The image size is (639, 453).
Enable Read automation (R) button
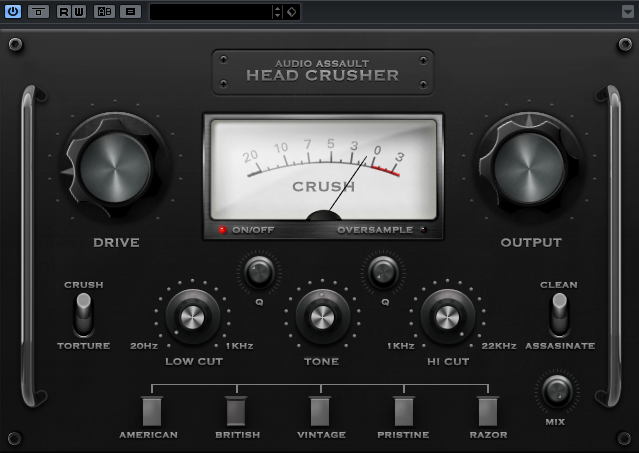click(x=64, y=11)
